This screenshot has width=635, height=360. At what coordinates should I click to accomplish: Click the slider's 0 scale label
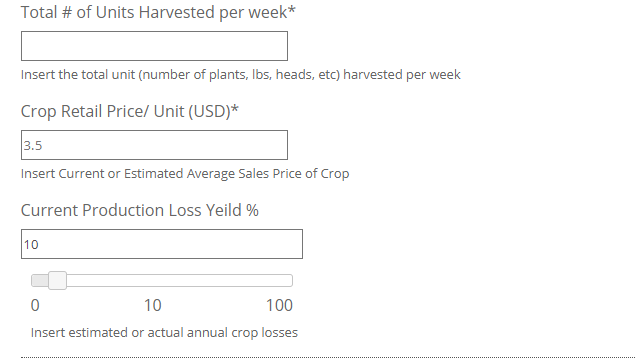[x=35, y=305]
